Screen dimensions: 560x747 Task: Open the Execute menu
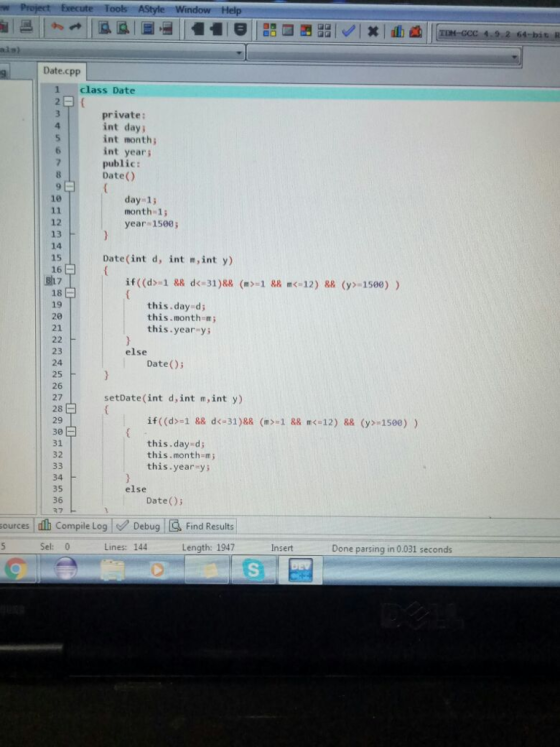coord(77,8)
